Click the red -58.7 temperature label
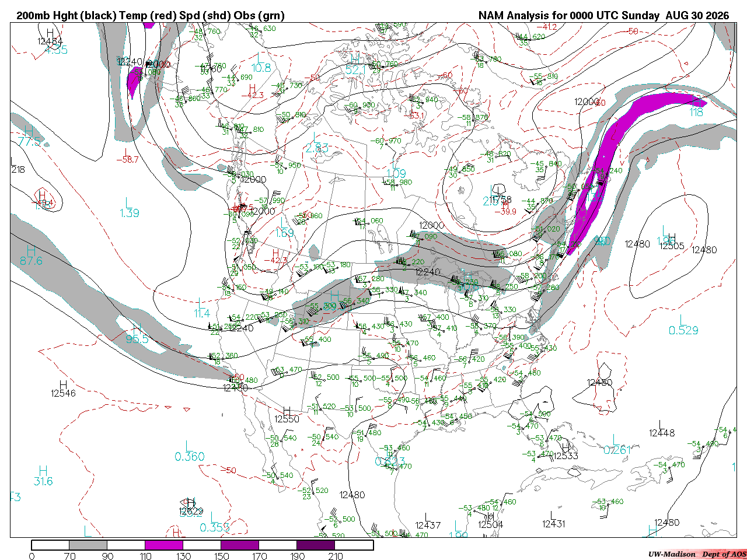Screen dimensions: 747x560 pyautogui.click(x=127, y=159)
